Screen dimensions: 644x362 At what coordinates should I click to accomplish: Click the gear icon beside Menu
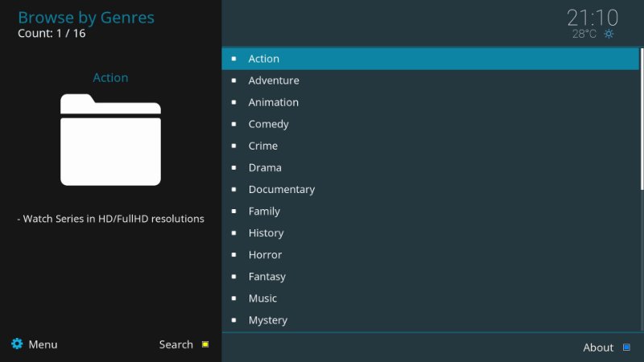pyautogui.click(x=17, y=344)
